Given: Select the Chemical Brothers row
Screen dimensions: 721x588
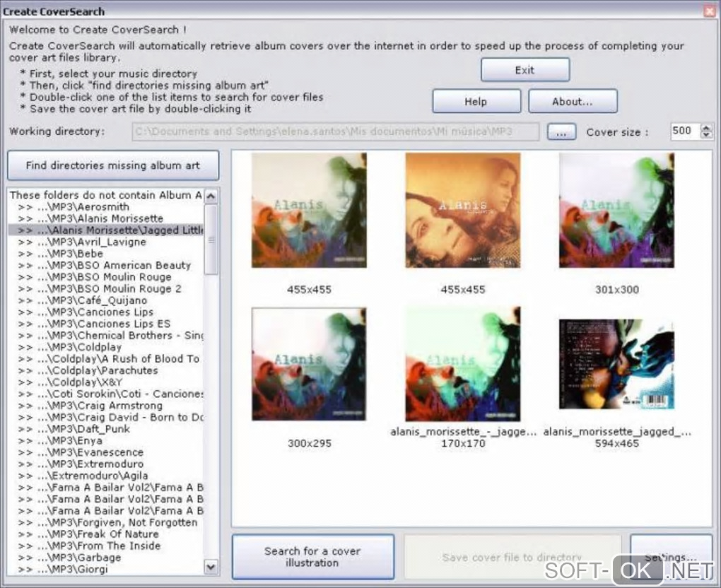Looking at the screenshot, I should tap(106, 336).
